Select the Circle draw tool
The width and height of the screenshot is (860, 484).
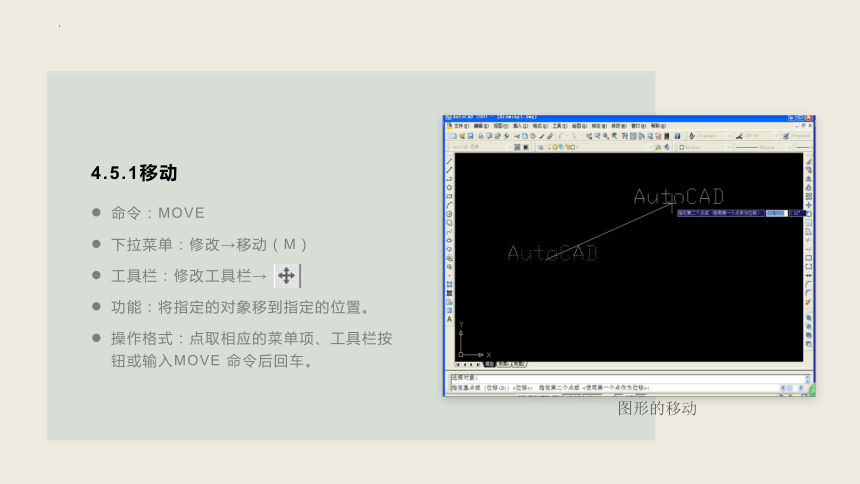pyautogui.click(x=449, y=213)
